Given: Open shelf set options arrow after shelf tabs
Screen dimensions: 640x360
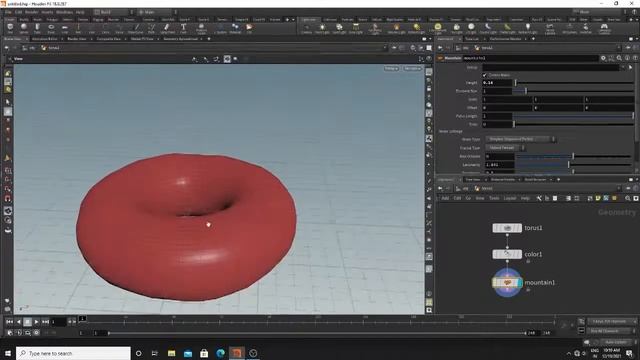Looking at the screenshot, I should point(293,20).
